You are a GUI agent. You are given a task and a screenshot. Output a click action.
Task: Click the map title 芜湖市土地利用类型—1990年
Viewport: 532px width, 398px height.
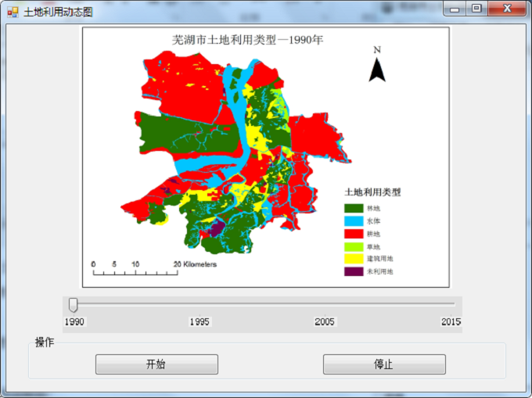(247, 39)
